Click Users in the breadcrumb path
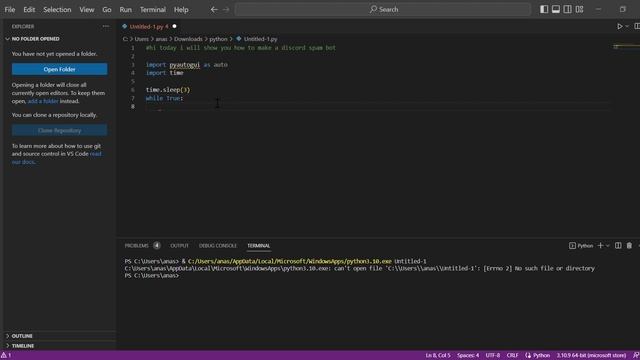640x360 pixels. point(142,39)
